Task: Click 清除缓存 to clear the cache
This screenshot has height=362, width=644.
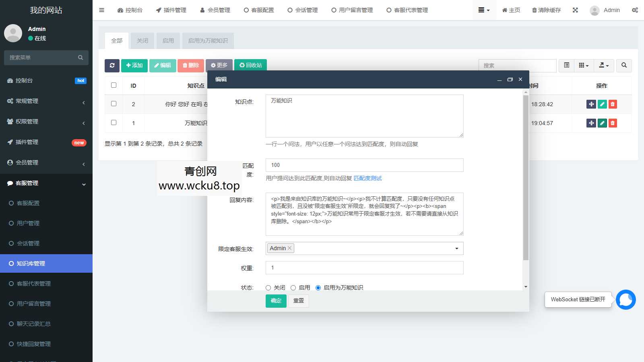Action: click(x=545, y=10)
